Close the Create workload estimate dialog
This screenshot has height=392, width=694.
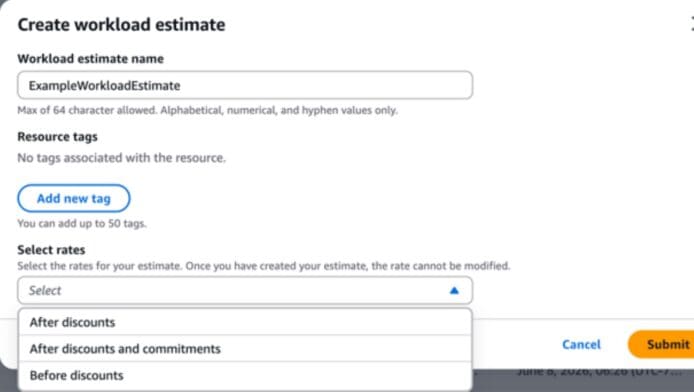[x=692, y=24]
